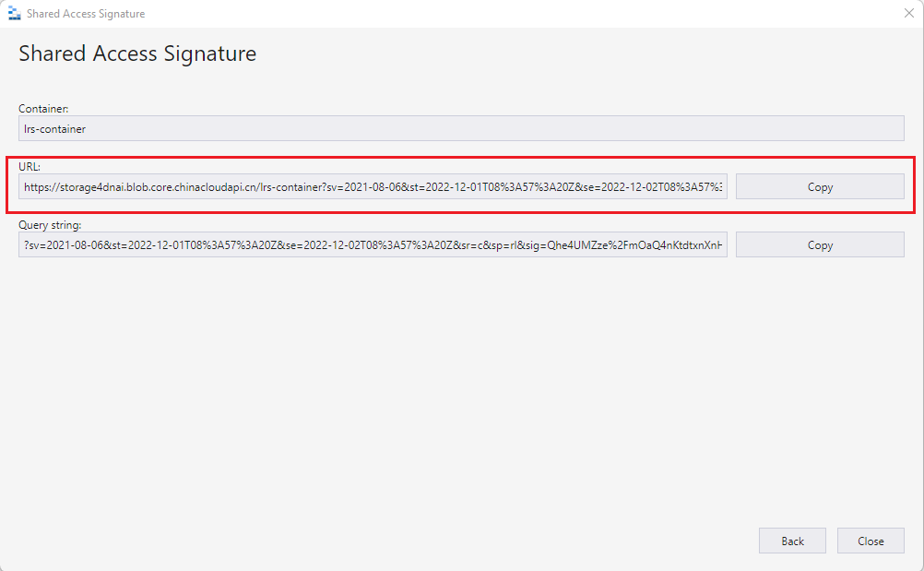
Task: Click the Container: label
Action: 43,108
